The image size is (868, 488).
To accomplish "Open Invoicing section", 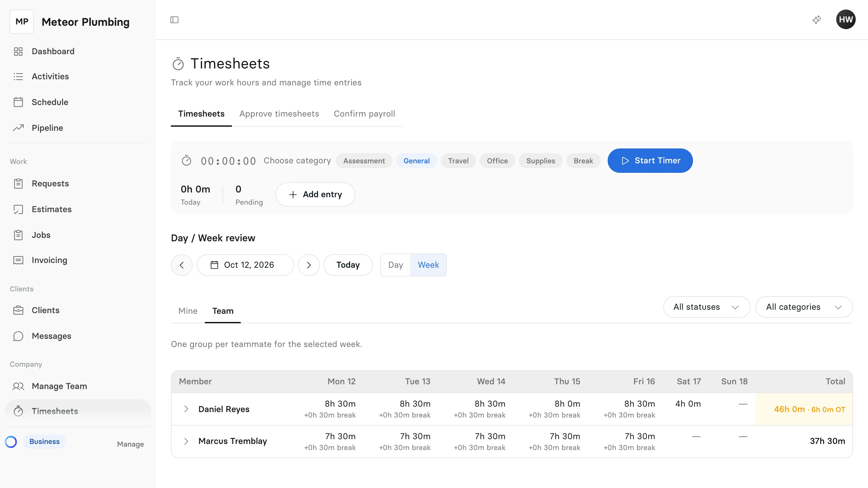I will [78, 260].
